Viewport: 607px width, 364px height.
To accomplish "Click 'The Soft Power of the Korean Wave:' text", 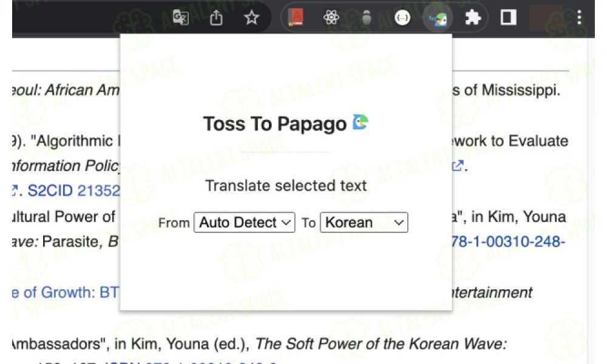I will click(381, 343).
